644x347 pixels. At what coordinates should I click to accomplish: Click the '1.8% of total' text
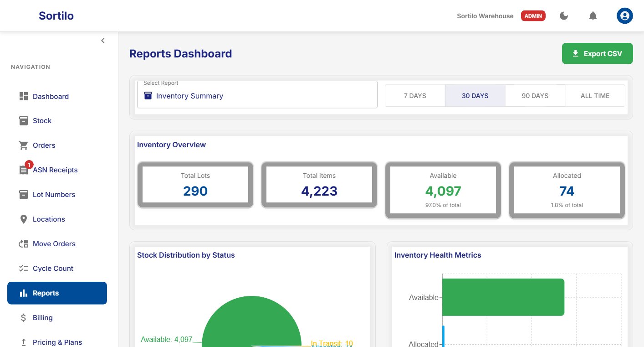coord(567,205)
